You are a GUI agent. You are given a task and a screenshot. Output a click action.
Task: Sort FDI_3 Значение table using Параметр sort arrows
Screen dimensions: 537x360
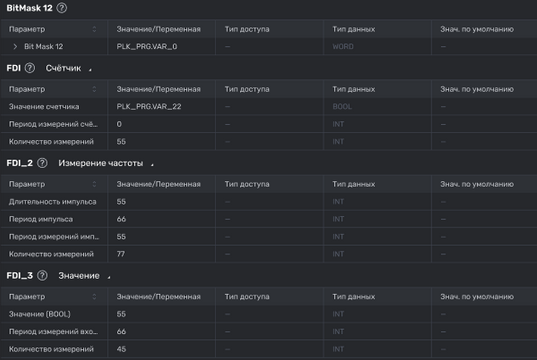tap(94, 297)
